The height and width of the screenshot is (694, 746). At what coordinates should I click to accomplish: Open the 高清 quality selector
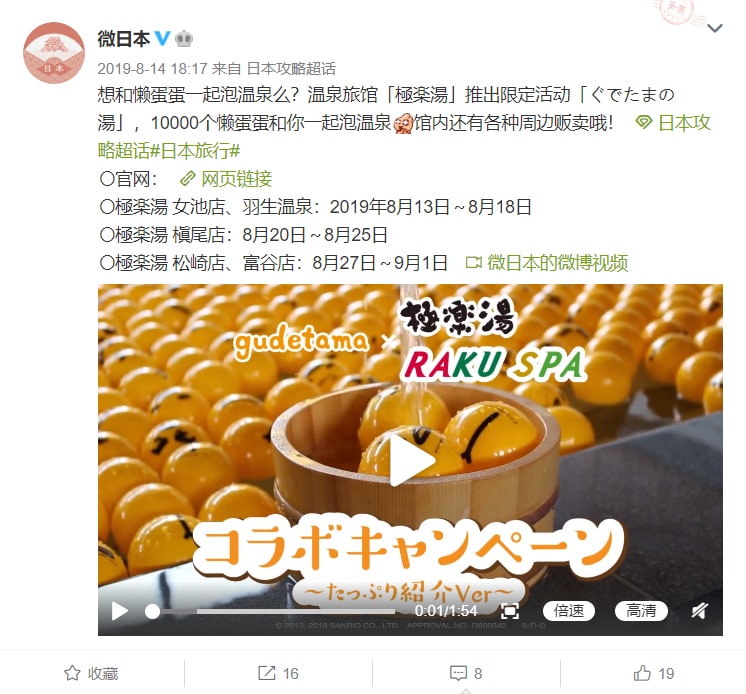point(641,611)
